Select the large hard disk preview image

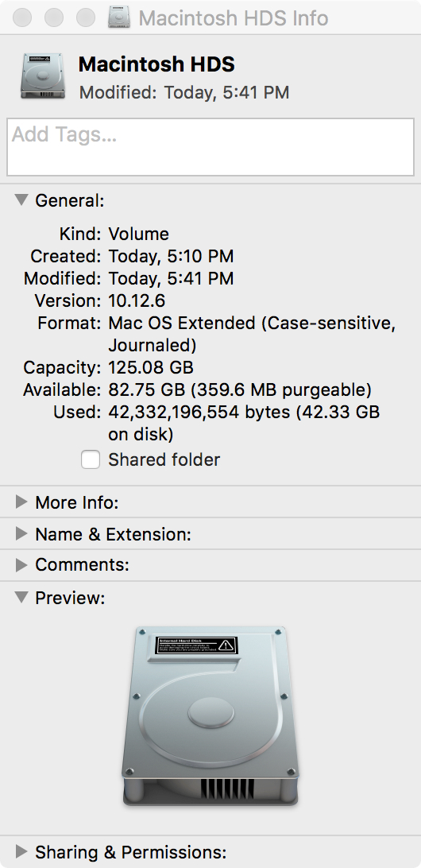tap(210, 715)
